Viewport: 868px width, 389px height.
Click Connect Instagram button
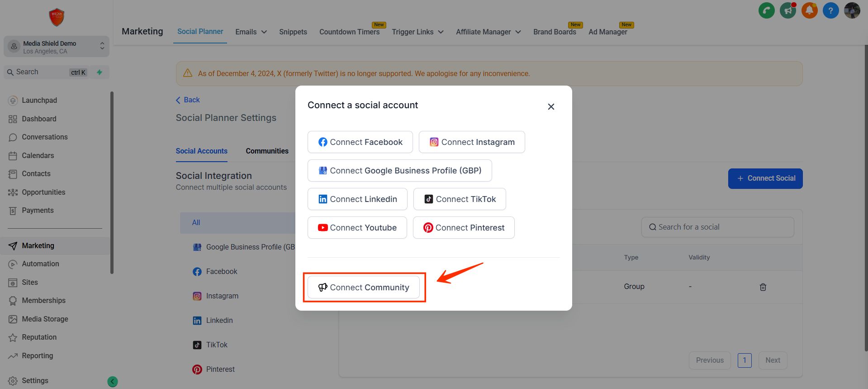point(472,142)
